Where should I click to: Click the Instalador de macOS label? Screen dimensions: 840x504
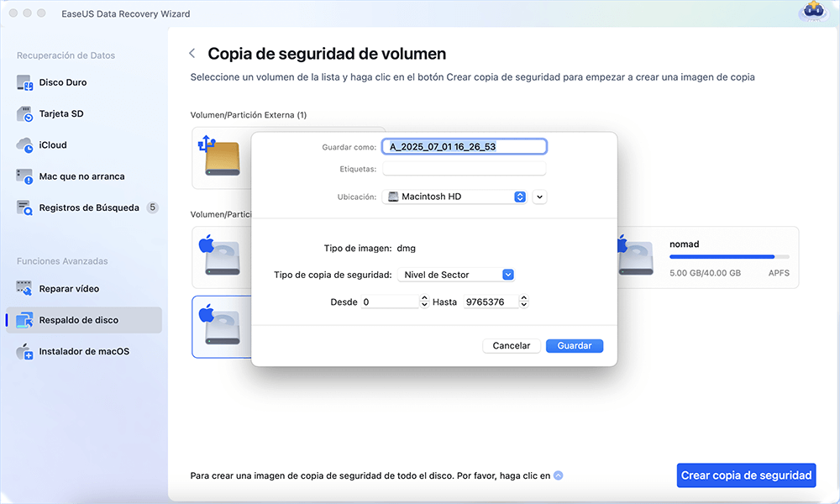tap(84, 351)
